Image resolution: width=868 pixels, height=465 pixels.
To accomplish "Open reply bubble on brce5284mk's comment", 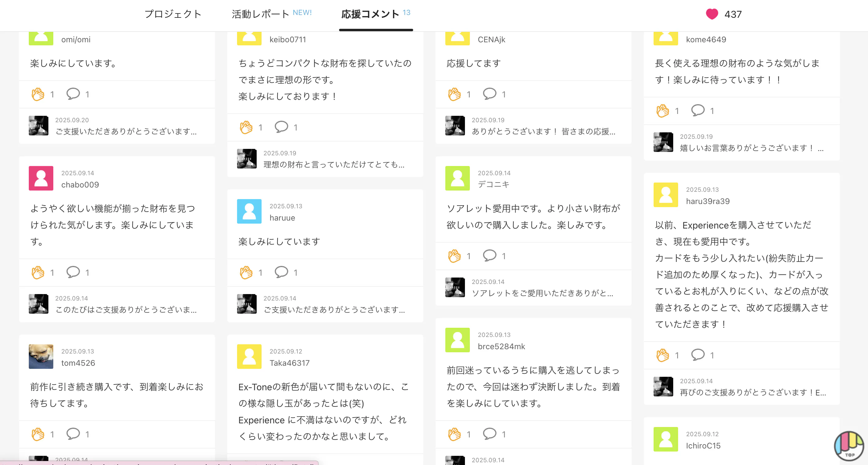I will [x=489, y=434].
